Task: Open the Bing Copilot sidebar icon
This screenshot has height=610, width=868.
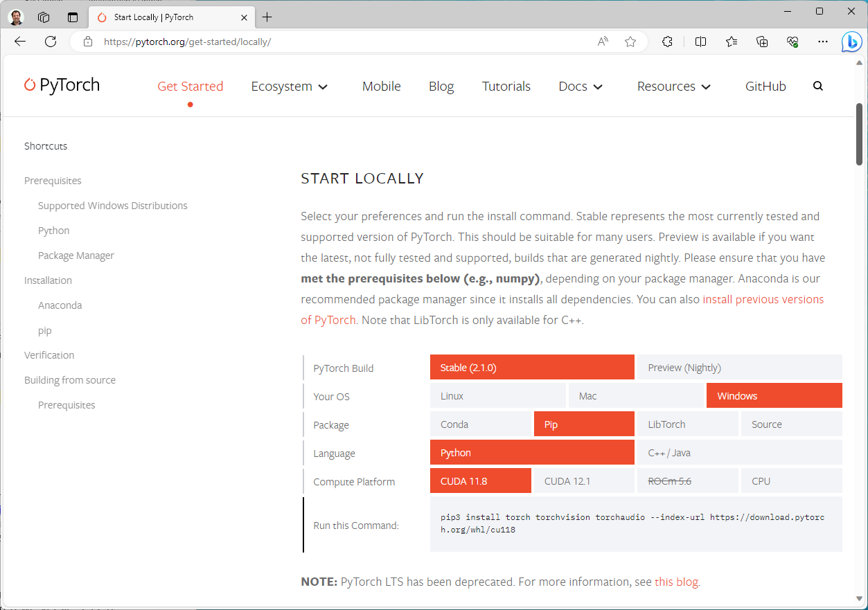Action: click(x=851, y=42)
